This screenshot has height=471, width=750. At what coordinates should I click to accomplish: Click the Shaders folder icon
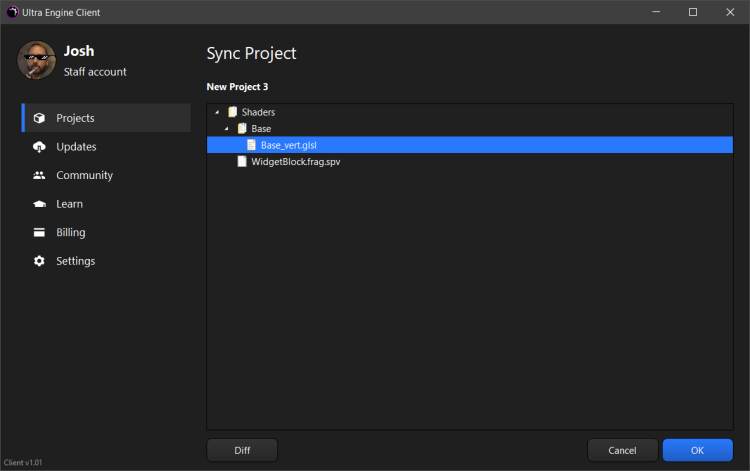pos(232,112)
